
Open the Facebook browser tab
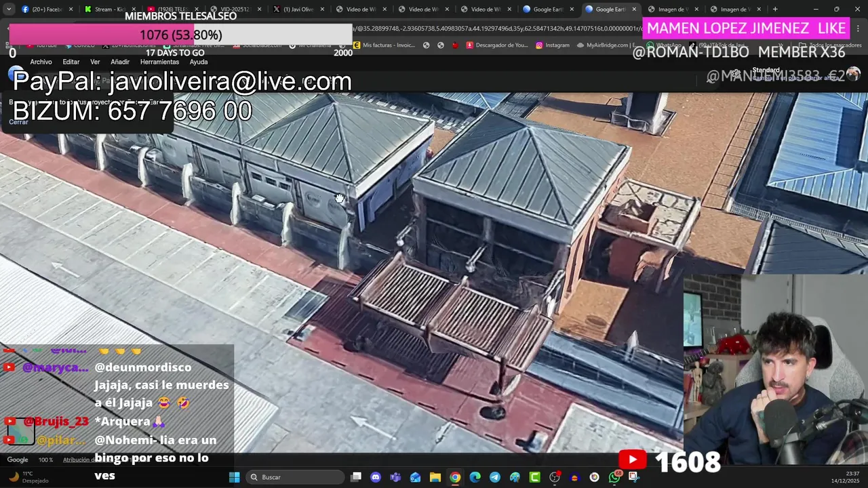46,9
